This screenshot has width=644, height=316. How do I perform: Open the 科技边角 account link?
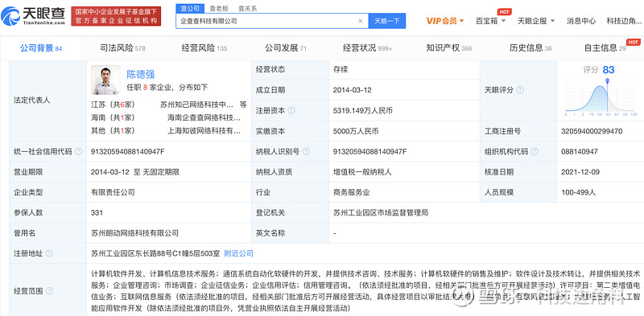pyautogui.click(x=623, y=21)
